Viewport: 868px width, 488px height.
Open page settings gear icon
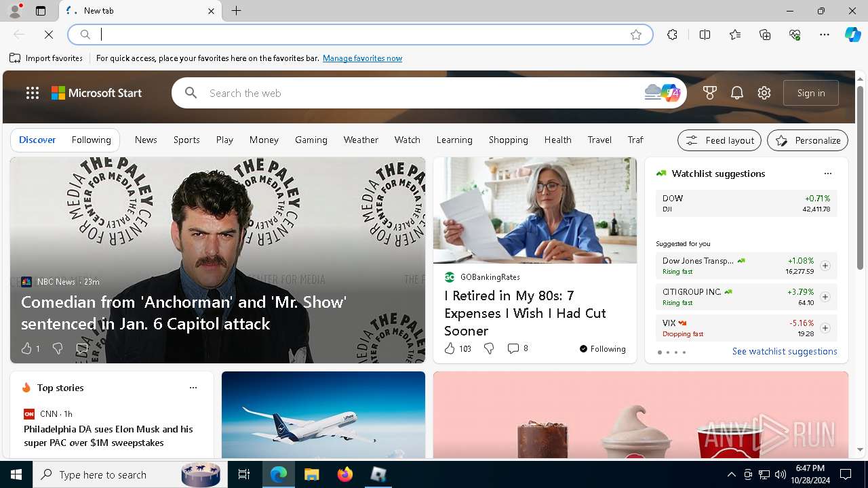tap(764, 93)
